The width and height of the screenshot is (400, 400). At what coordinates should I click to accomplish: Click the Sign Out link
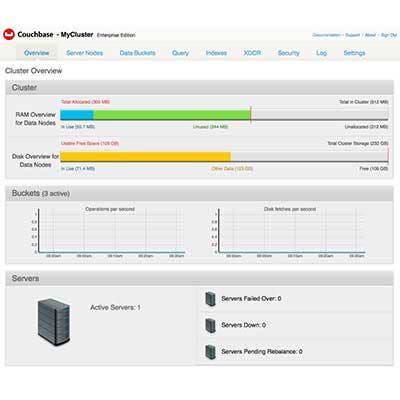point(389,35)
